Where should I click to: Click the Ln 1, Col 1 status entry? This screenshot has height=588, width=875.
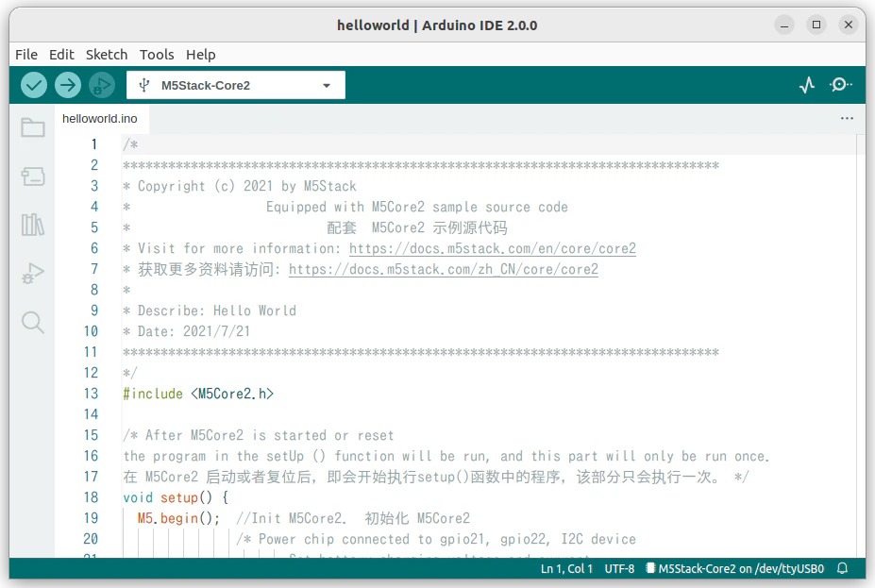pos(566,568)
